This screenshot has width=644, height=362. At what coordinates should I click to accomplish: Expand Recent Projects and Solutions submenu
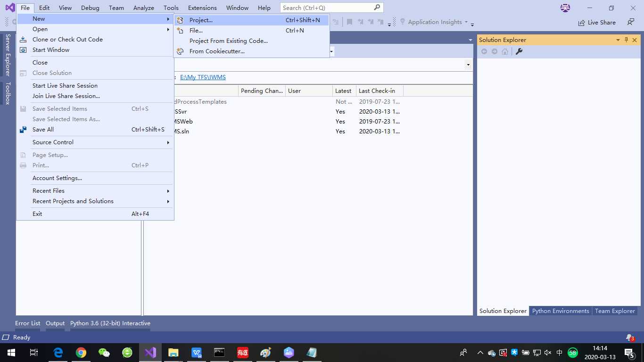[x=95, y=201]
